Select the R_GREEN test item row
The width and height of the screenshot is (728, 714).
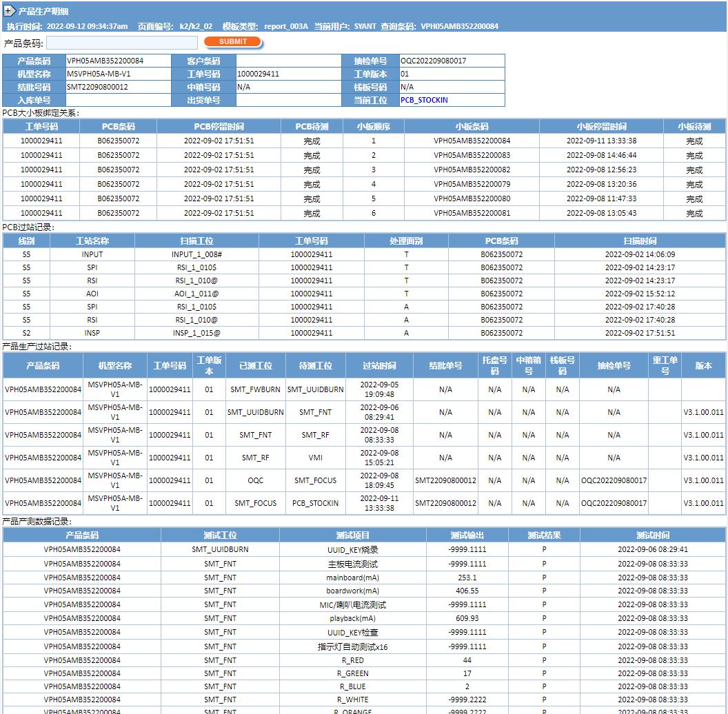(x=352, y=673)
